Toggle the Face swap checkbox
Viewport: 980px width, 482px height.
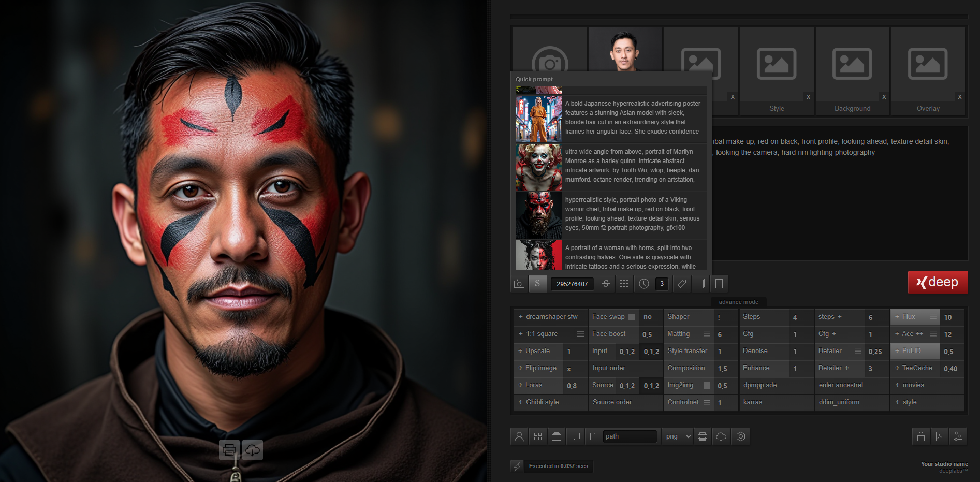pos(632,317)
